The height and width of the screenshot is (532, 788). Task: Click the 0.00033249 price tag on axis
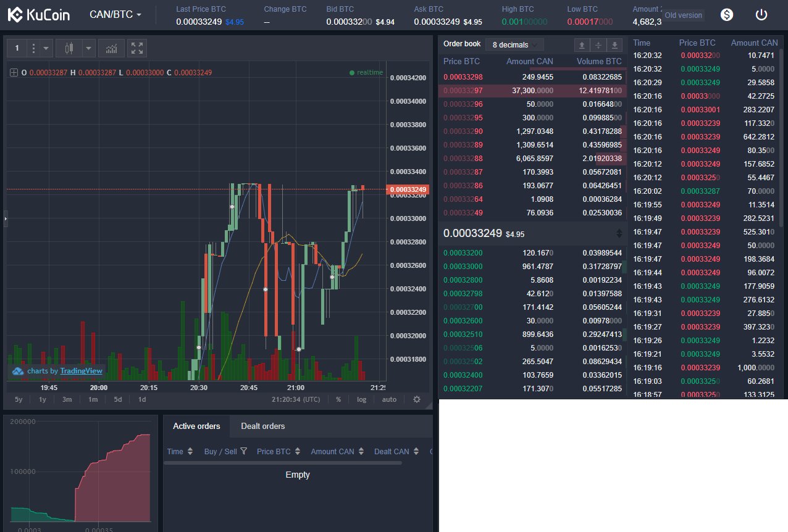[x=407, y=189]
